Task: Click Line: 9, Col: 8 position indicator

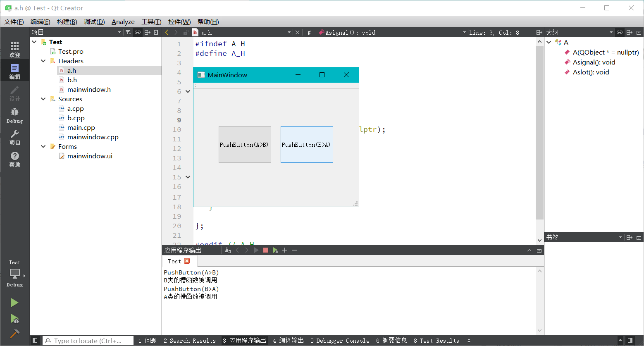Action: (x=494, y=32)
